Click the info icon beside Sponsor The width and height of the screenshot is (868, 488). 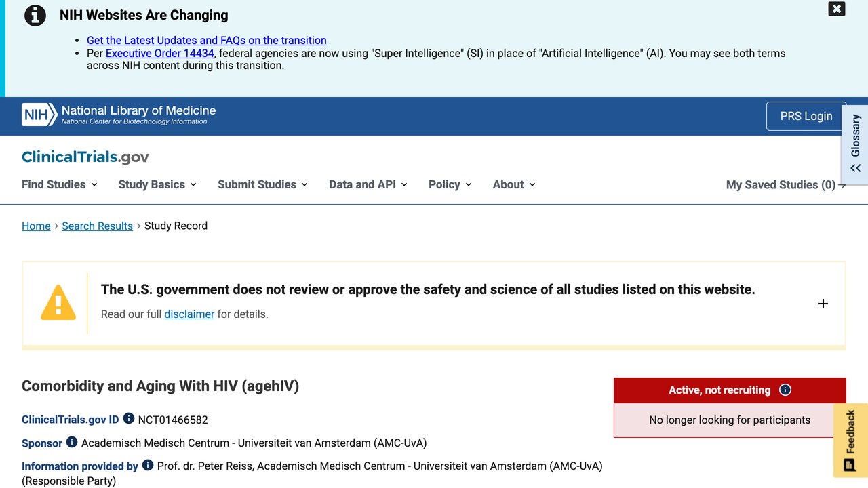click(x=72, y=442)
